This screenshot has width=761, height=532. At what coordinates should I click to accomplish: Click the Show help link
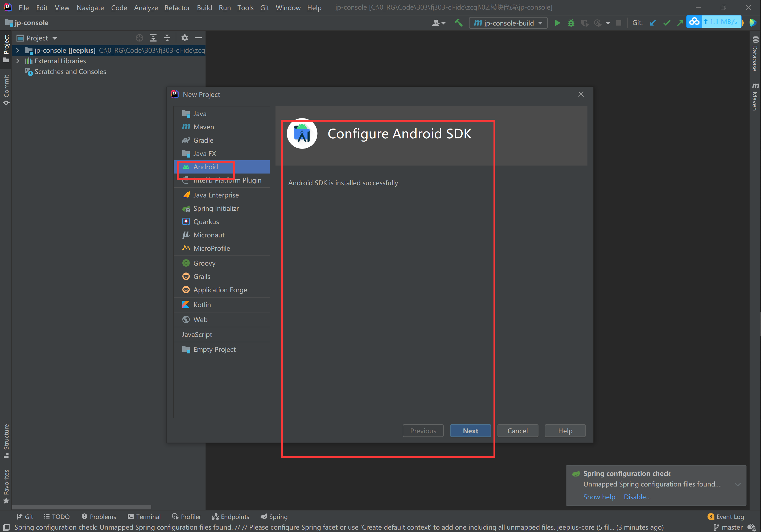[x=599, y=497]
